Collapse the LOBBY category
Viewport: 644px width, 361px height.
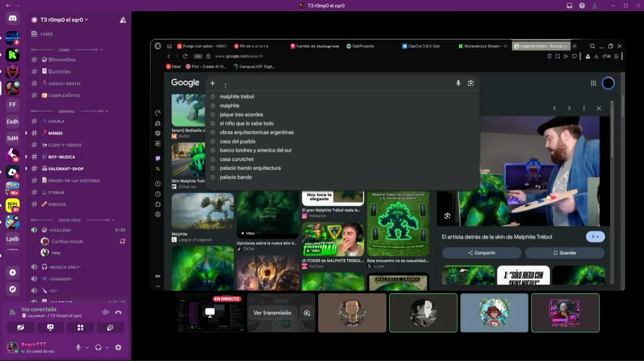66,50
